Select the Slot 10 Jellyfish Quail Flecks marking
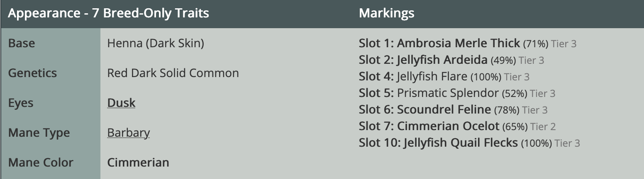Image resolution: width=644 pixels, height=179 pixels. point(469,143)
